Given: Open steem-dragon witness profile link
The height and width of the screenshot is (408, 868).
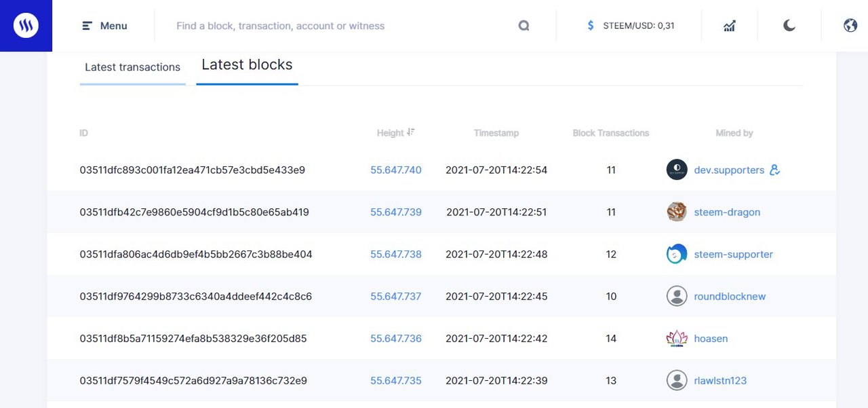Looking at the screenshot, I should coord(727,212).
